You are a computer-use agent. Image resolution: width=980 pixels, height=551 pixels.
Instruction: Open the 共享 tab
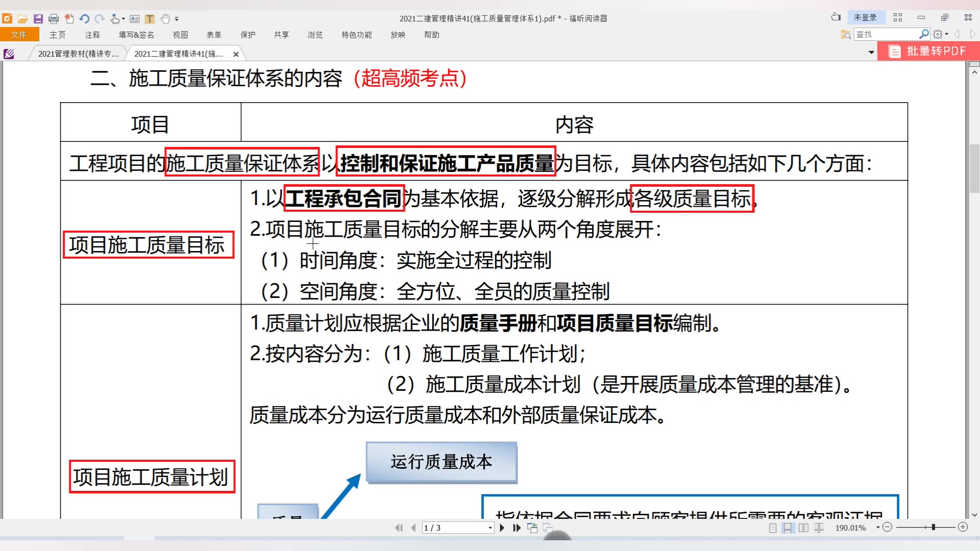click(x=281, y=35)
